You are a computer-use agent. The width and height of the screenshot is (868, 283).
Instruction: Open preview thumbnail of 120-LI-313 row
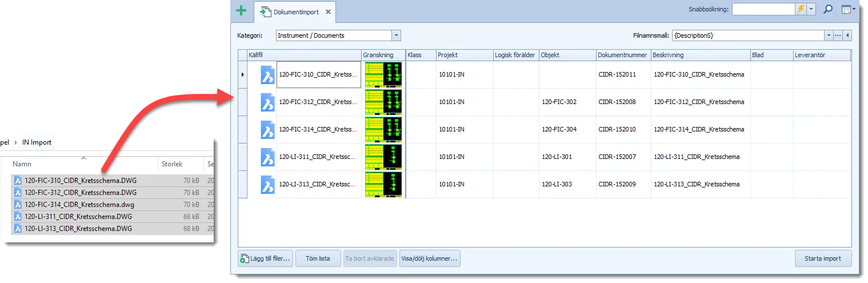[383, 185]
